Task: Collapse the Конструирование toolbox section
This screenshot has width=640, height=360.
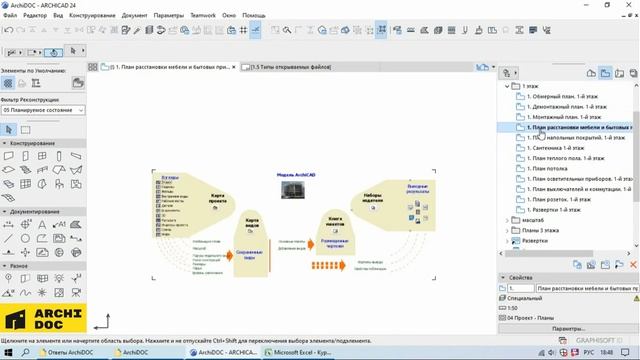Action: [x=4, y=143]
